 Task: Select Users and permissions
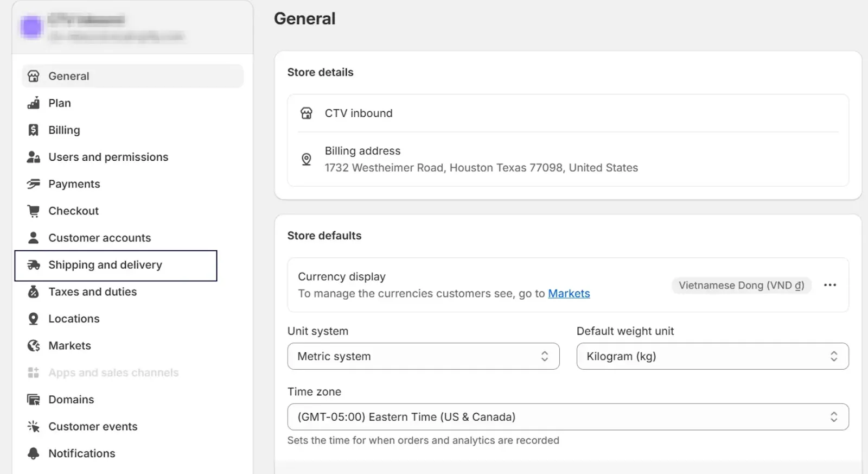[x=133, y=157]
